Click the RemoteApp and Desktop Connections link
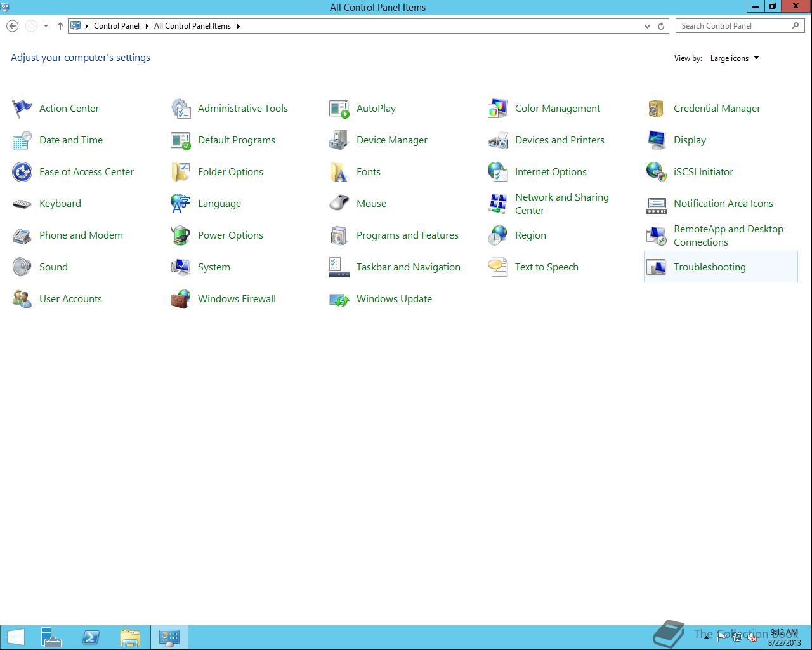Screen dimensions: 812x650 click(x=728, y=235)
